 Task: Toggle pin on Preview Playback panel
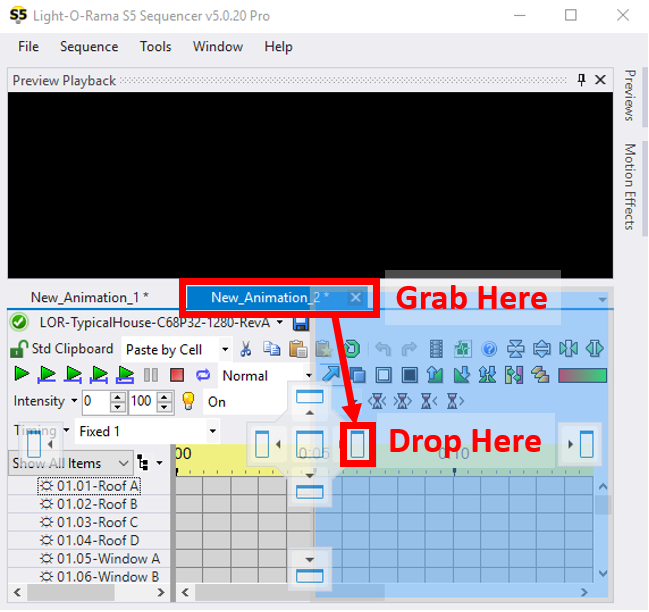(x=582, y=80)
